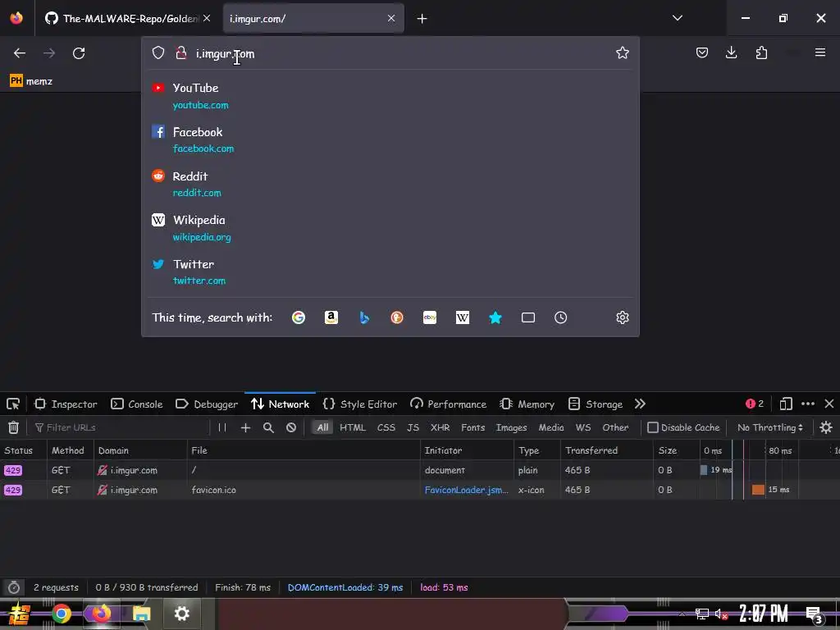
Task: Switch to the Performance tab
Action: coord(449,404)
